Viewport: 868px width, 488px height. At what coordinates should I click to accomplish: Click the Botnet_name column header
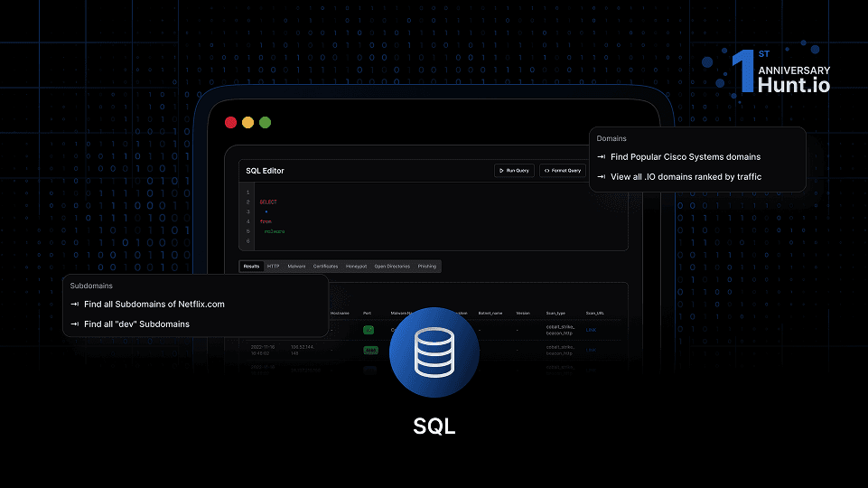[490, 313]
